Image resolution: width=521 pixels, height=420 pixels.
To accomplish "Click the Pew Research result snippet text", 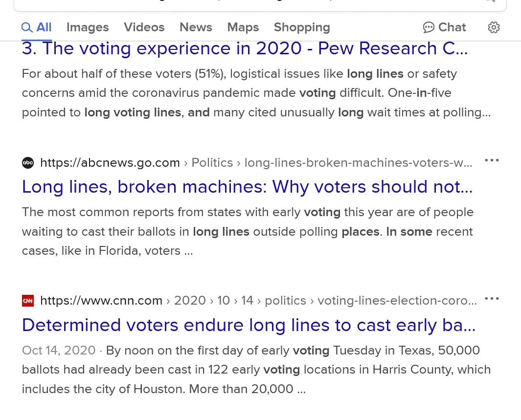I will 254,93.
